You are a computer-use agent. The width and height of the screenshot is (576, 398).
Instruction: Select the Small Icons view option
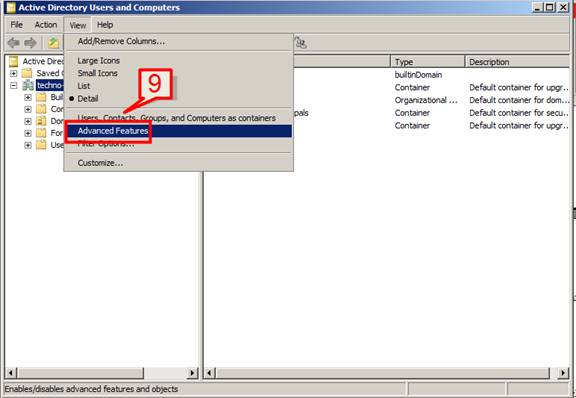point(97,73)
